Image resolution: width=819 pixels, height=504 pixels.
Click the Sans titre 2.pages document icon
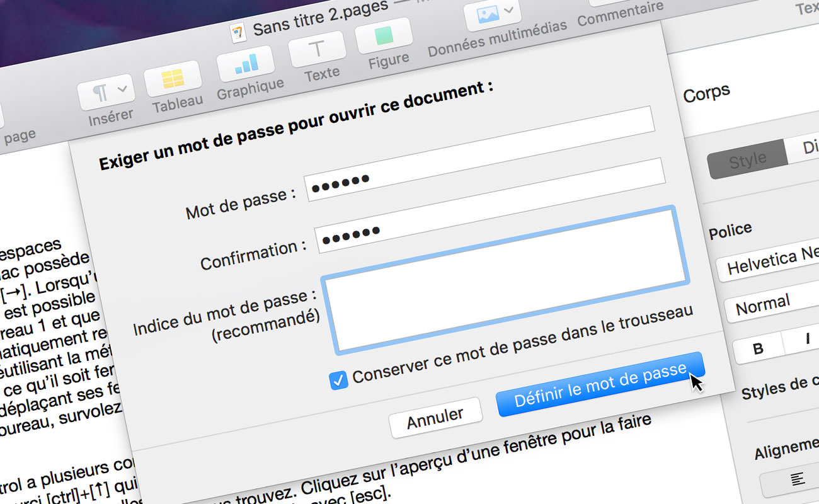238,33
